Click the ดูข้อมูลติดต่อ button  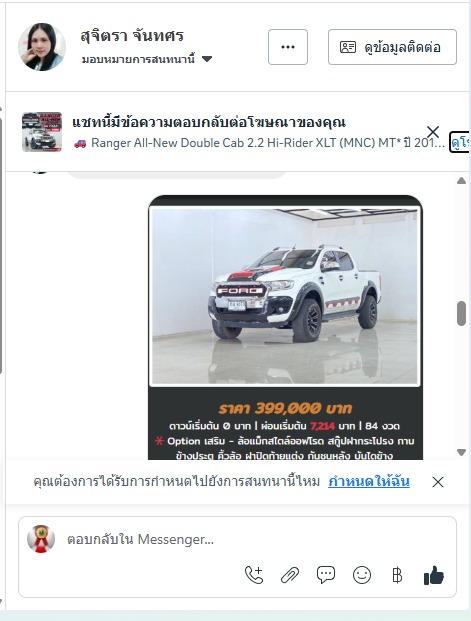[x=392, y=47]
